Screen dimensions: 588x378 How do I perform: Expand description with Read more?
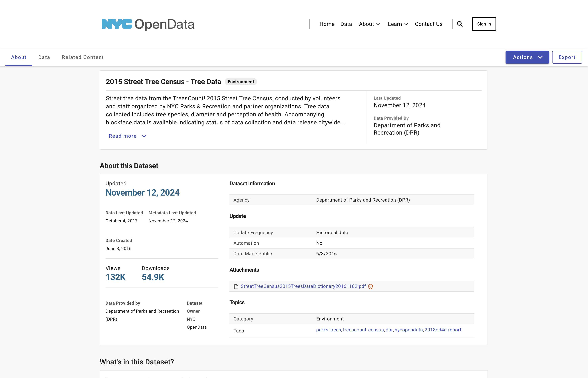127,136
